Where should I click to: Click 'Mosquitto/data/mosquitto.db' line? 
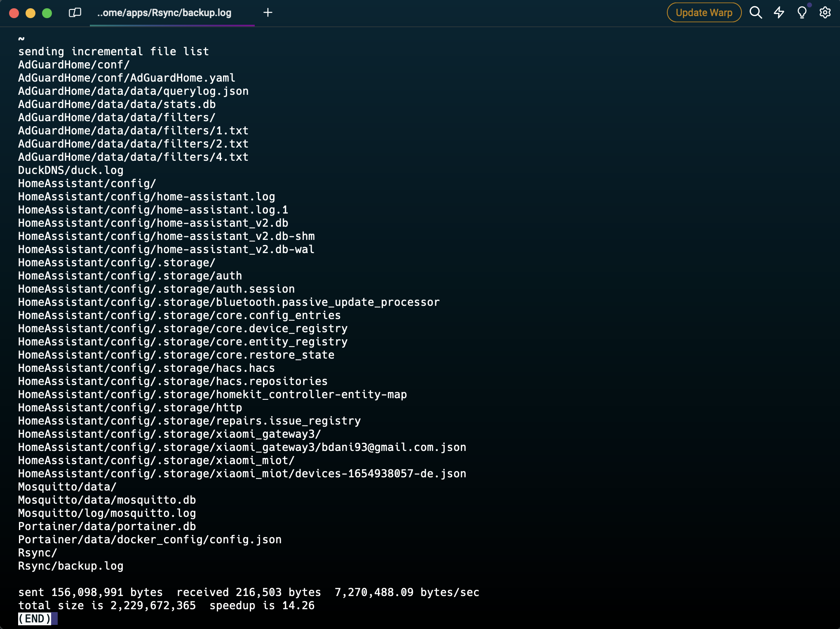[107, 500]
